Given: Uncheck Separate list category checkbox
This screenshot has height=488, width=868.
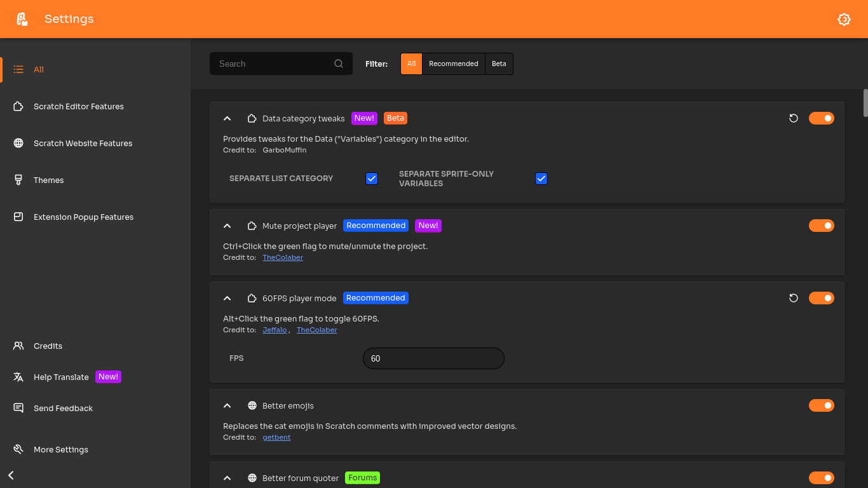Looking at the screenshot, I should coord(372,179).
